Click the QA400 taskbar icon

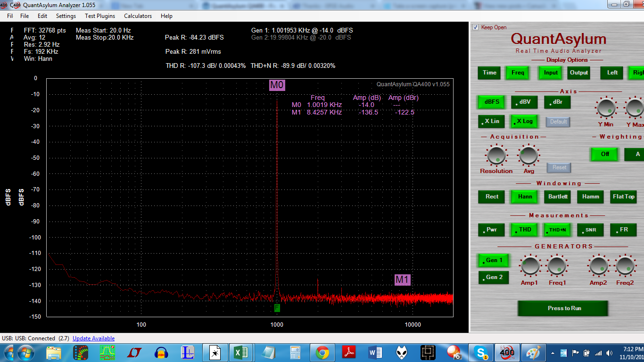click(507, 353)
